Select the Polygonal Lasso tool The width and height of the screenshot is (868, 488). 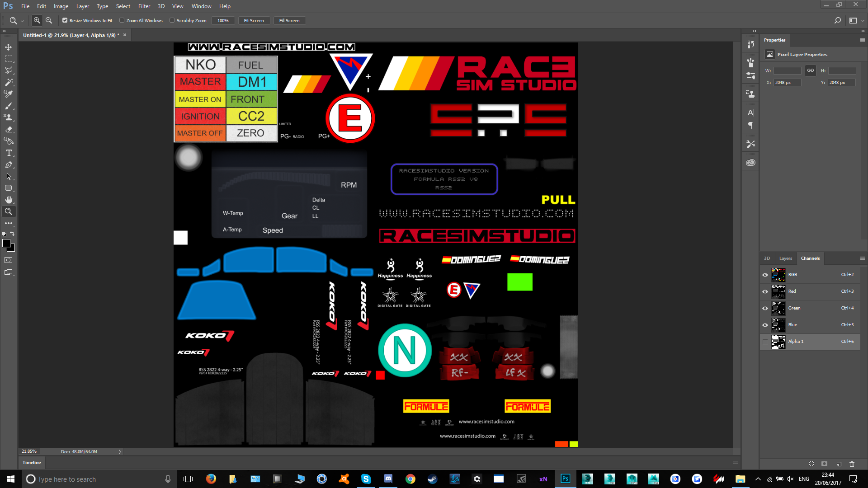pos(9,70)
